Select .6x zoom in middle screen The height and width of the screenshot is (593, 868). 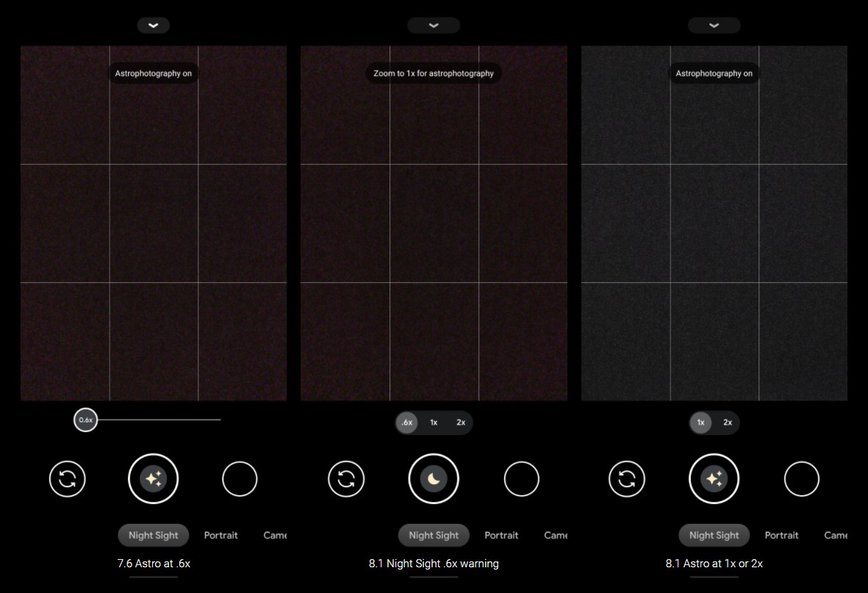tap(406, 423)
